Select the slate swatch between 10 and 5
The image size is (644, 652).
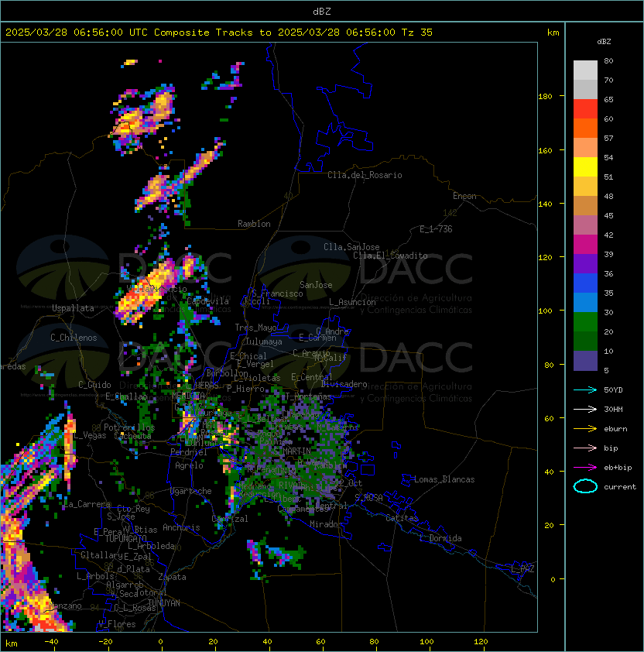[x=585, y=361]
